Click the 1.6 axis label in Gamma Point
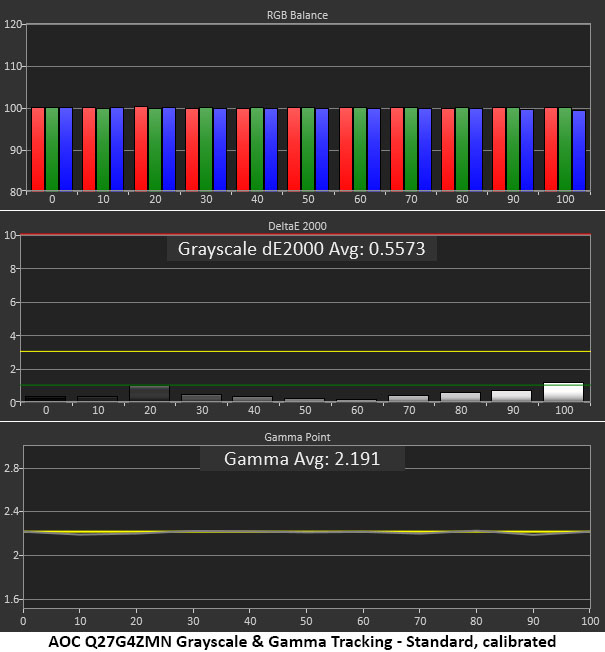605x652 pixels. pos(12,599)
